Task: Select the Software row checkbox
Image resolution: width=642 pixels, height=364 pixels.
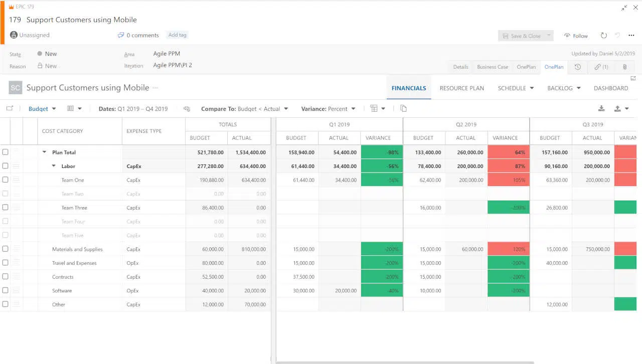Action: pos(6,290)
